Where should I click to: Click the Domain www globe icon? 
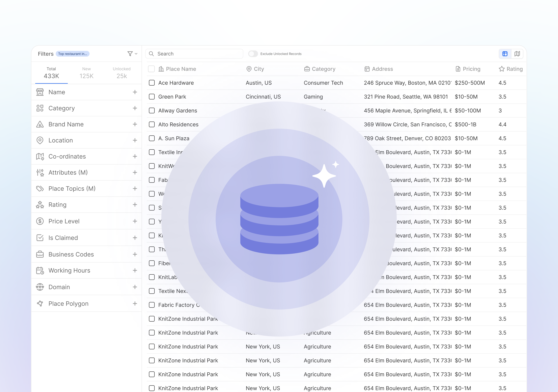[x=40, y=287]
